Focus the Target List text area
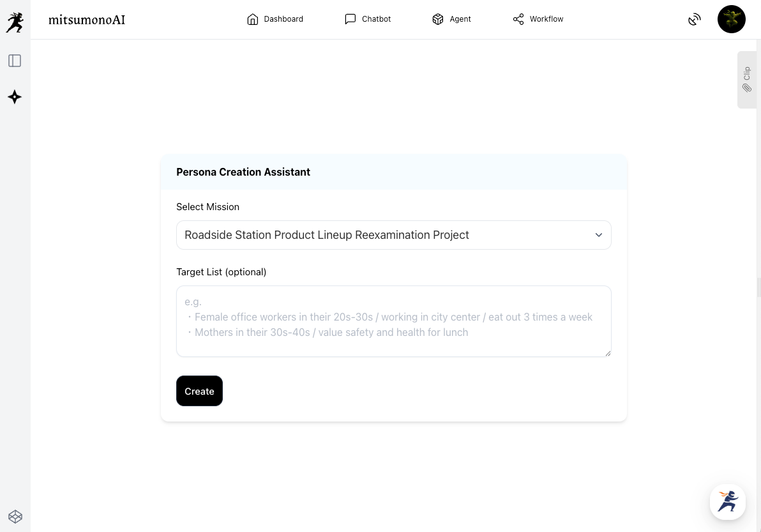This screenshot has height=532, width=761. point(393,321)
